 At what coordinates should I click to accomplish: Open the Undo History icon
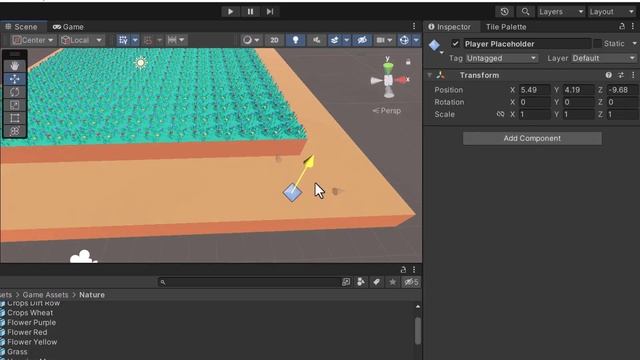pos(504,12)
